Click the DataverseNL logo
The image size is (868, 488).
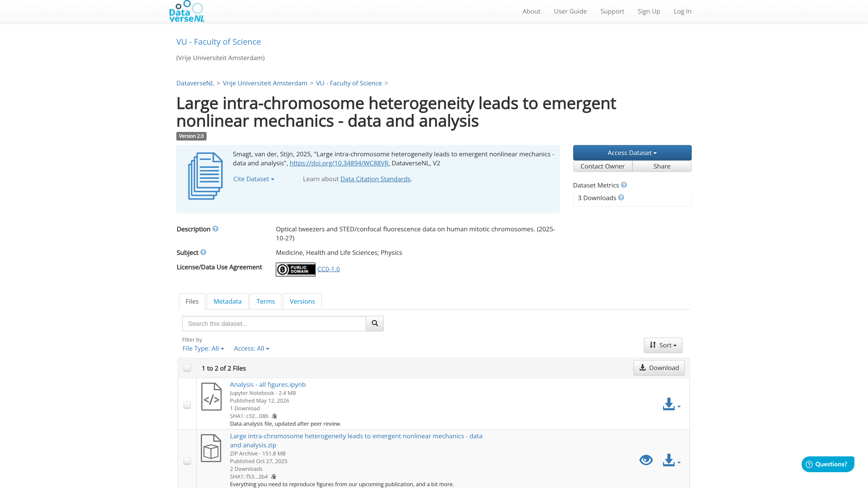point(187,12)
